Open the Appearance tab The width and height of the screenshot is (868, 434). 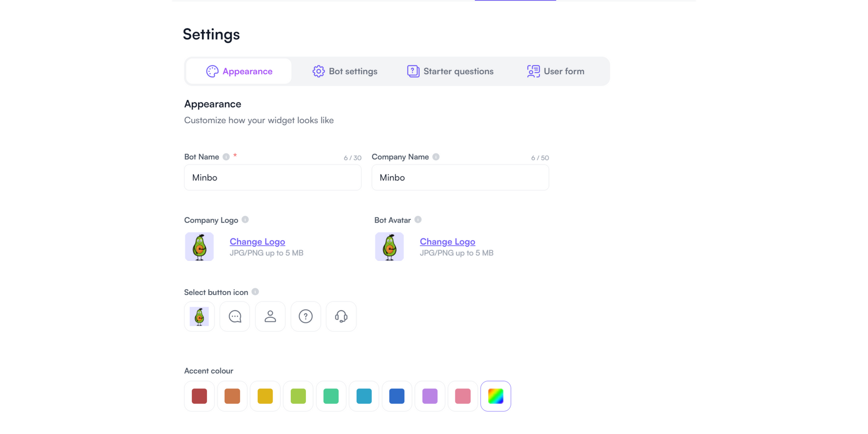[238, 71]
